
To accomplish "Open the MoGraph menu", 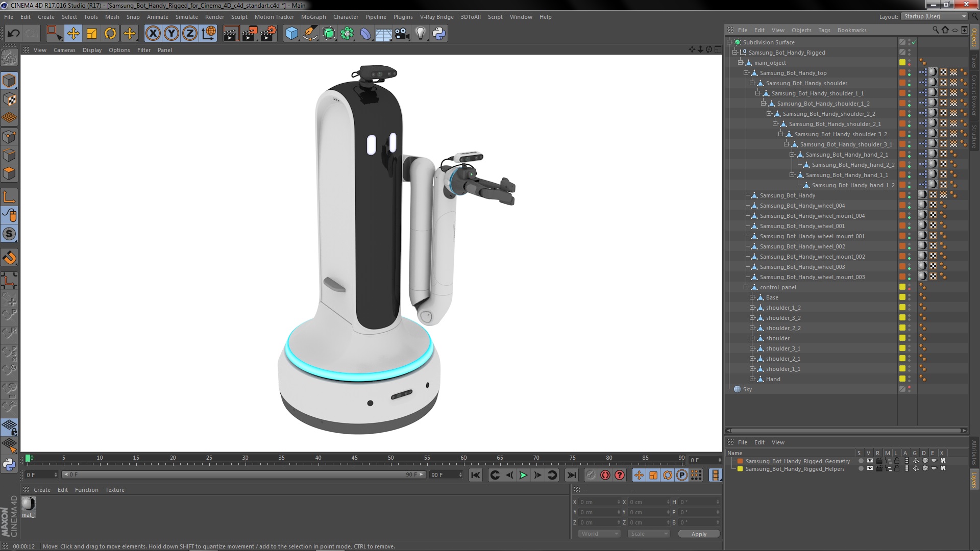I will tap(313, 17).
